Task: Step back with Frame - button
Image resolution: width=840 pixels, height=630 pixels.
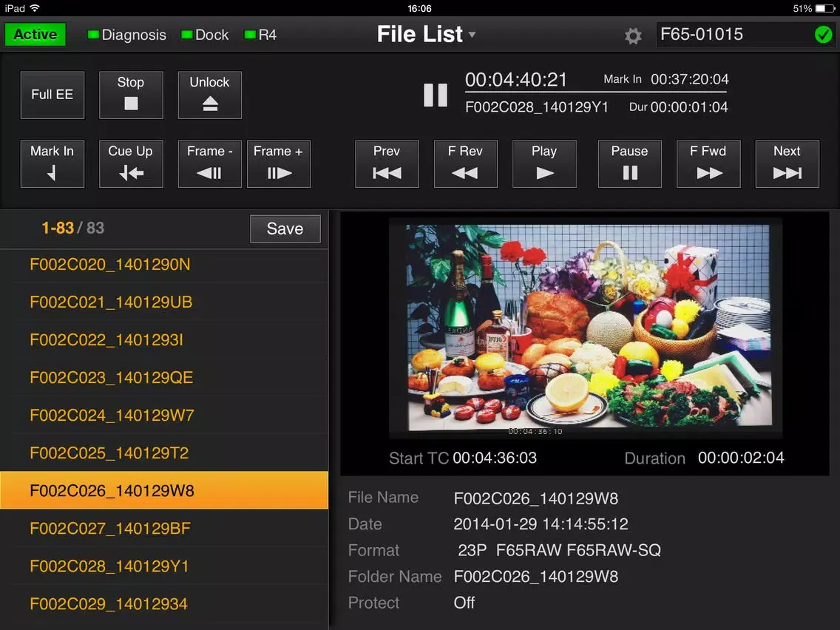Action: (209, 164)
